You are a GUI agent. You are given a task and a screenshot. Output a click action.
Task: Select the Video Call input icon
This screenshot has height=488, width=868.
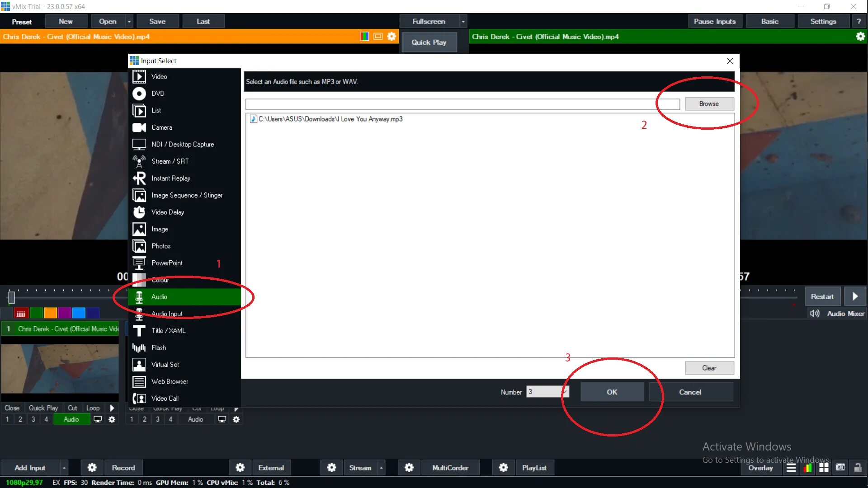(x=139, y=399)
